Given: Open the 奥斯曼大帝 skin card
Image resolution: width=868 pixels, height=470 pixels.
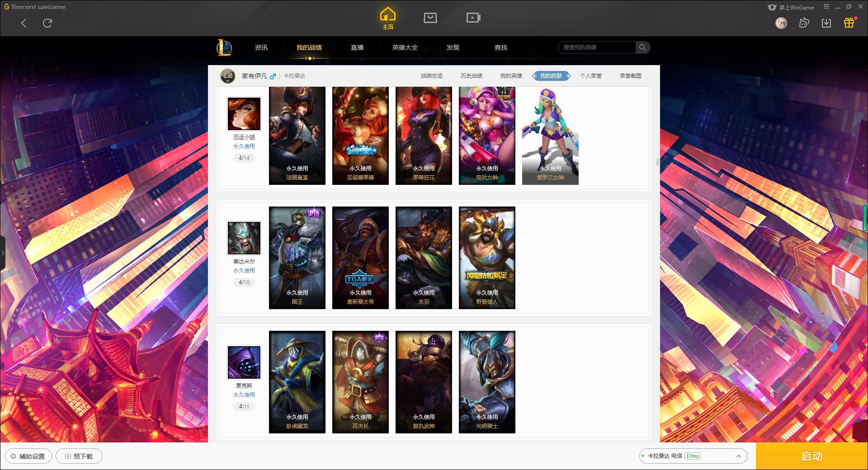Looking at the screenshot, I should pyautogui.click(x=360, y=258).
